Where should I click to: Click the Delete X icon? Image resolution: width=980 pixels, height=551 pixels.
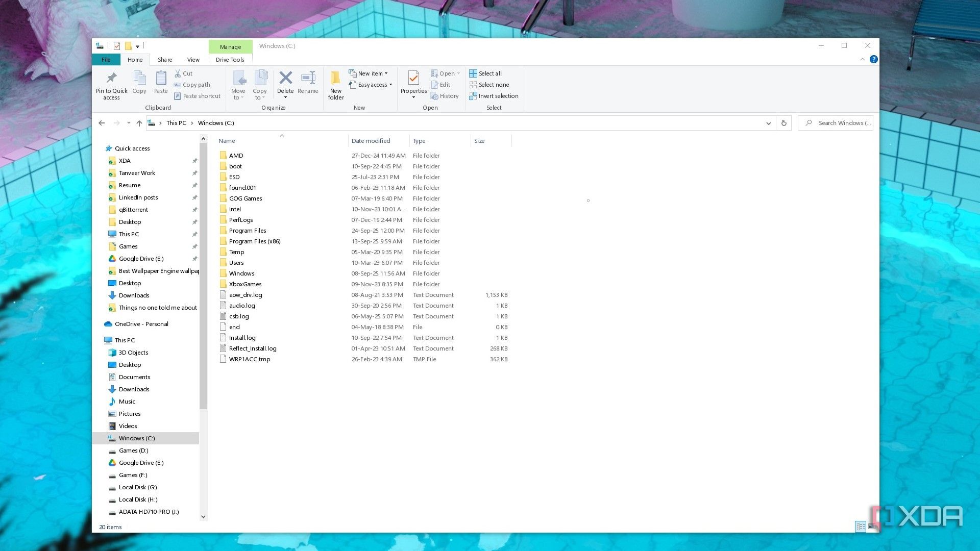click(x=285, y=78)
